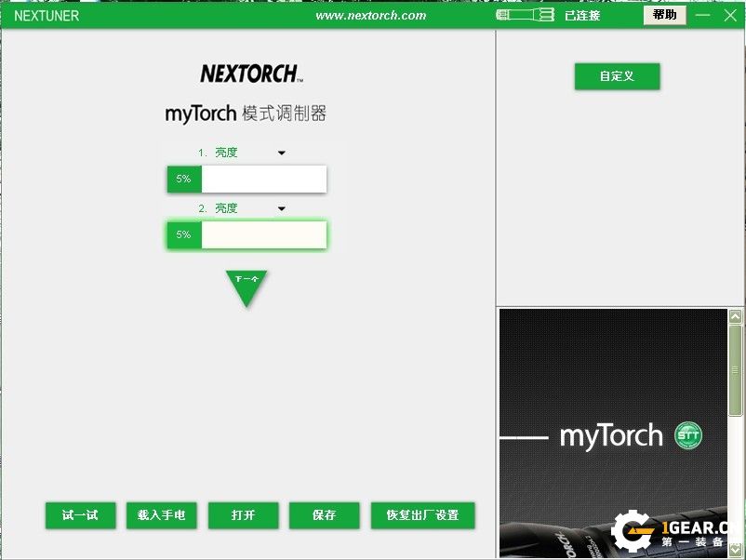
Task: Click the flashlight connection status icon
Action: pyautogui.click(x=526, y=15)
